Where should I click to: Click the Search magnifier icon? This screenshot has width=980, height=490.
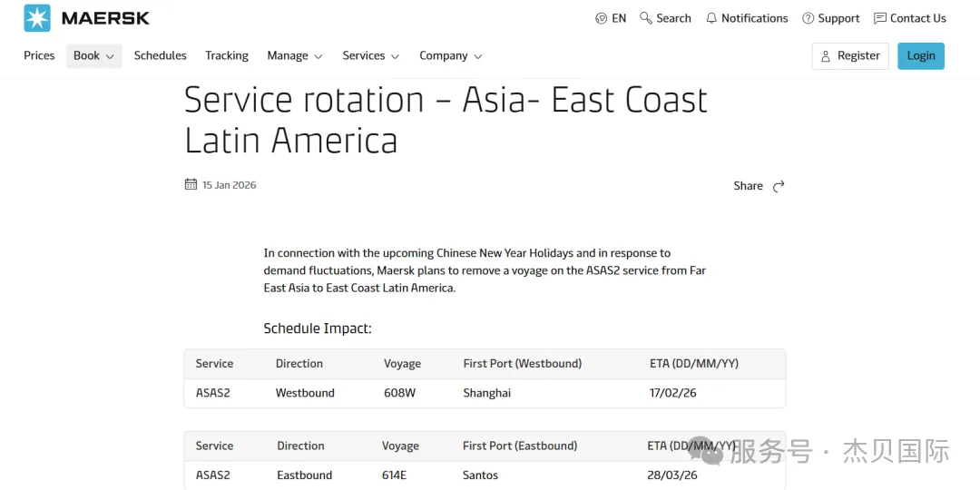pos(646,18)
